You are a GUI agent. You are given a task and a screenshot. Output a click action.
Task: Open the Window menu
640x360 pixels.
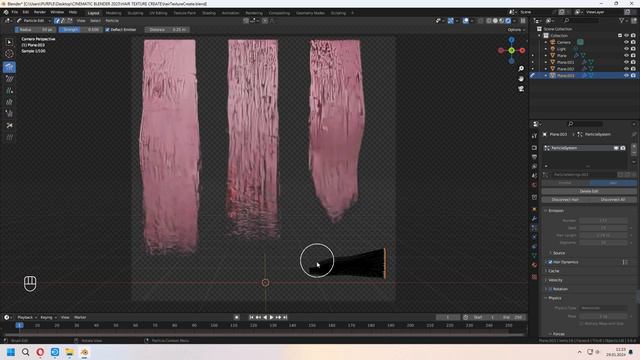point(57,12)
